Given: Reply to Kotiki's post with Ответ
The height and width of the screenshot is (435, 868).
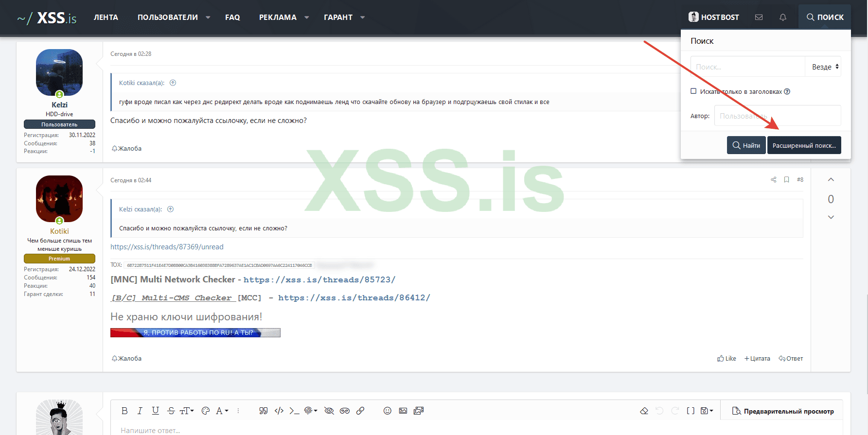Looking at the screenshot, I should [x=791, y=358].
